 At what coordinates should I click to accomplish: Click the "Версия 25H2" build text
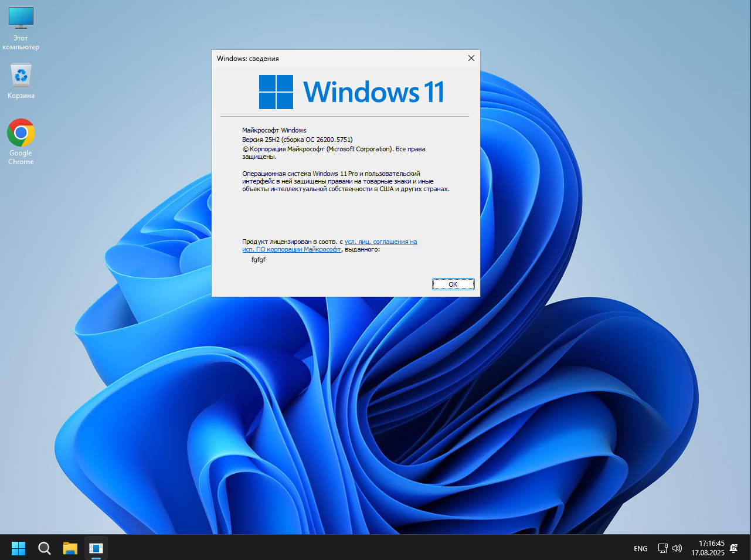click(297, 140)
